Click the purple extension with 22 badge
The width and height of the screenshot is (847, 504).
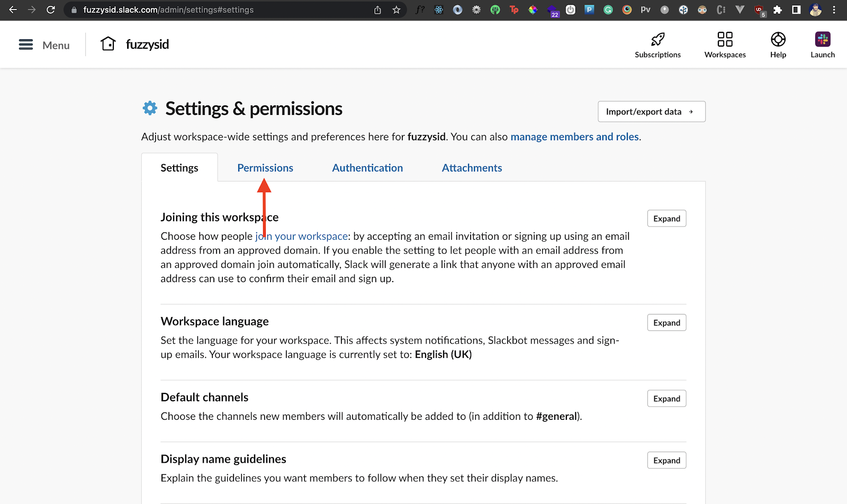(x=553, y=11)
